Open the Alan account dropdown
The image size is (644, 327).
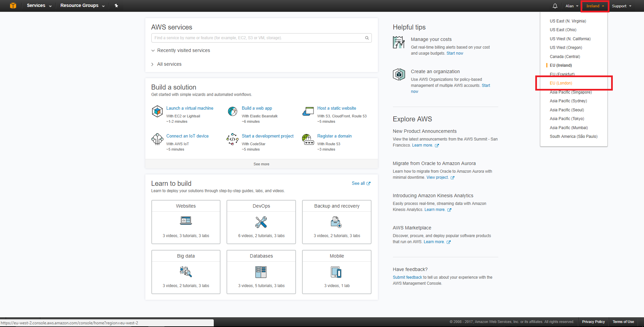click(572, 6)
